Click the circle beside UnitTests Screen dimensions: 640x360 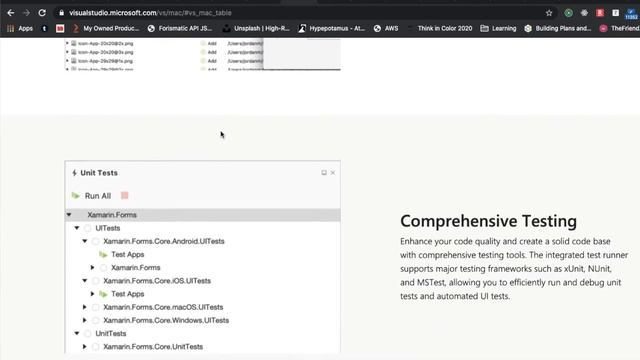pyautogui.click(x=87, y=333)
